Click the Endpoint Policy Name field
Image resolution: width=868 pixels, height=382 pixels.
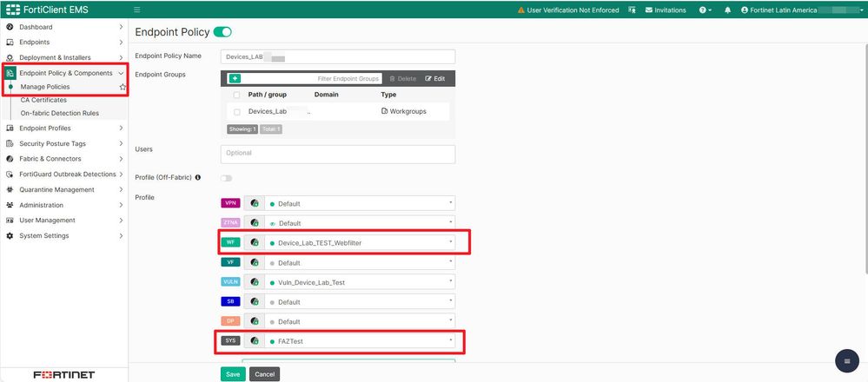tap(338, 57)
